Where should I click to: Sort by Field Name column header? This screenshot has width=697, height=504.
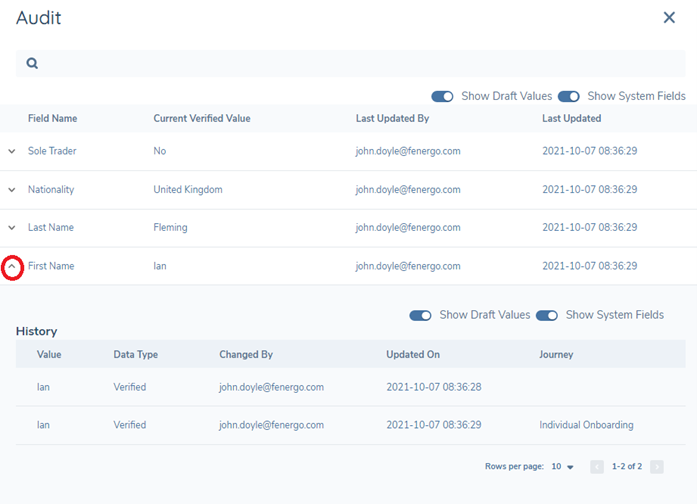click(52, 118)
